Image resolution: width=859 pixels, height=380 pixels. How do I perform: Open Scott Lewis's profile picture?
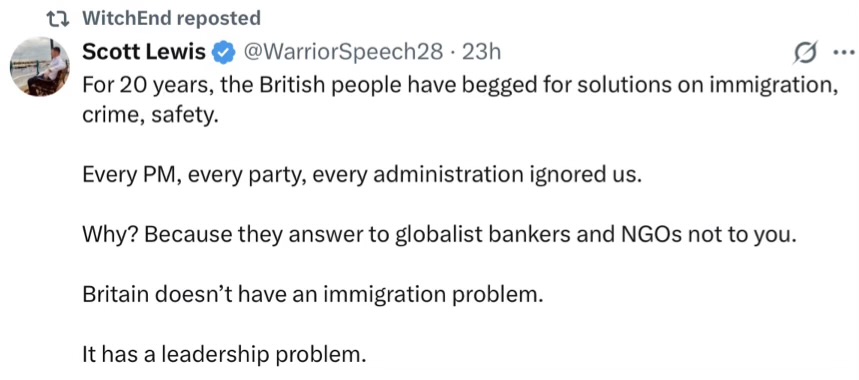coord(39,67)
